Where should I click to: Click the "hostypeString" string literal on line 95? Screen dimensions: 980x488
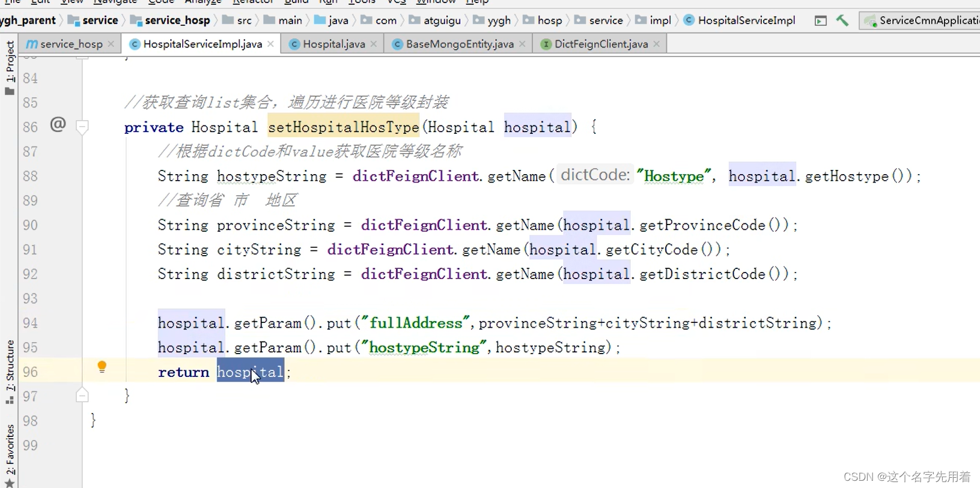(x=424, y=348)
